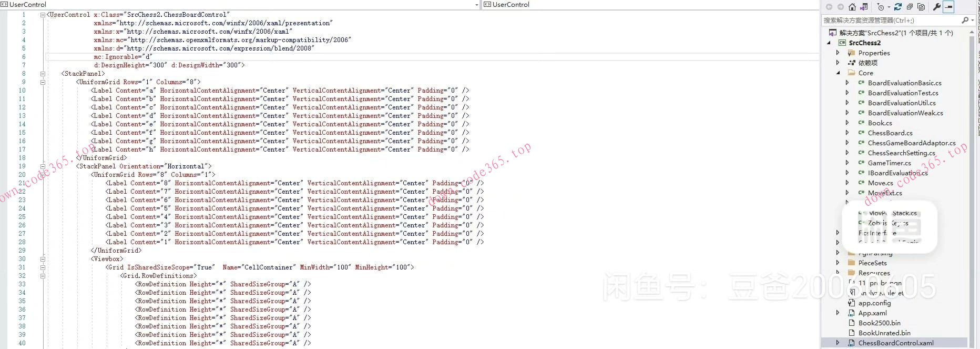
Task: Collapse UniformGrid Rows=8 at line 20
Action: pos(43,175)
